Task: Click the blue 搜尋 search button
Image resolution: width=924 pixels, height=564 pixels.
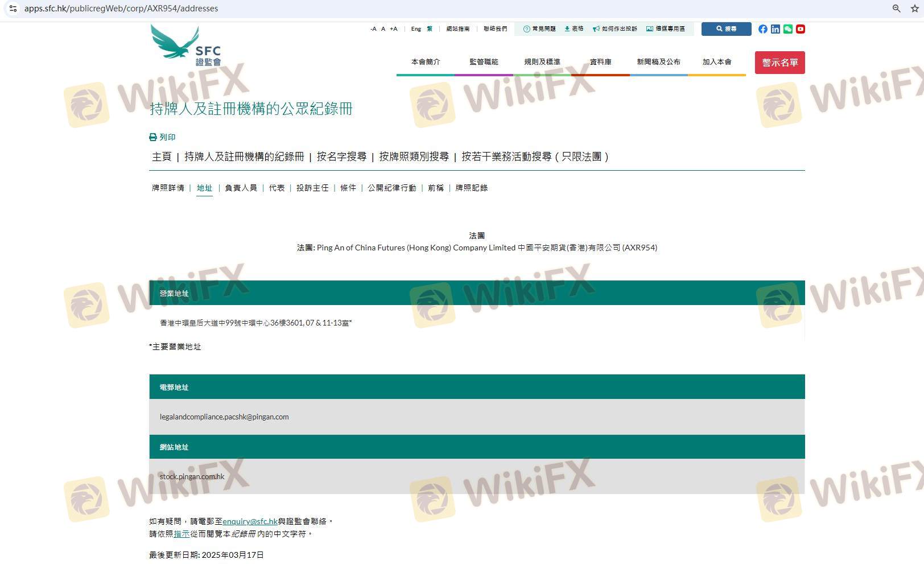Action: [x=726, y=29]
